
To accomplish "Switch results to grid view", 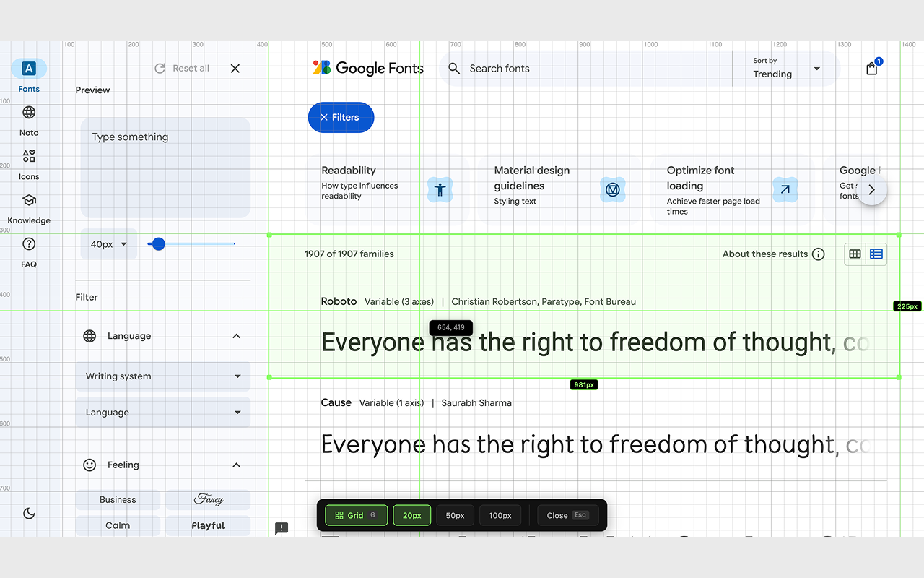I will (855, 254).
